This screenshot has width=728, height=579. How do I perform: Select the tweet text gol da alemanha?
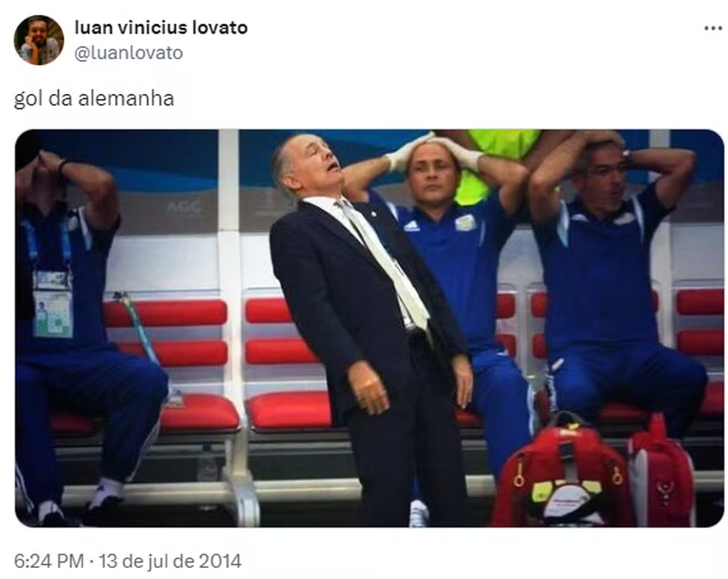click(94, 98)
